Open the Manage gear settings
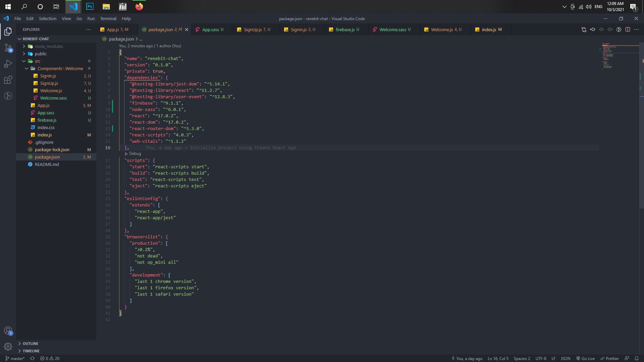The width and height of the screenshot is (644, 362). 8,347
